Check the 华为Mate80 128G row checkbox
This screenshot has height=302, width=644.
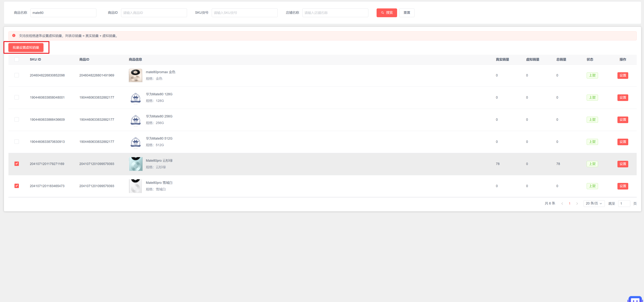point(17,97)
